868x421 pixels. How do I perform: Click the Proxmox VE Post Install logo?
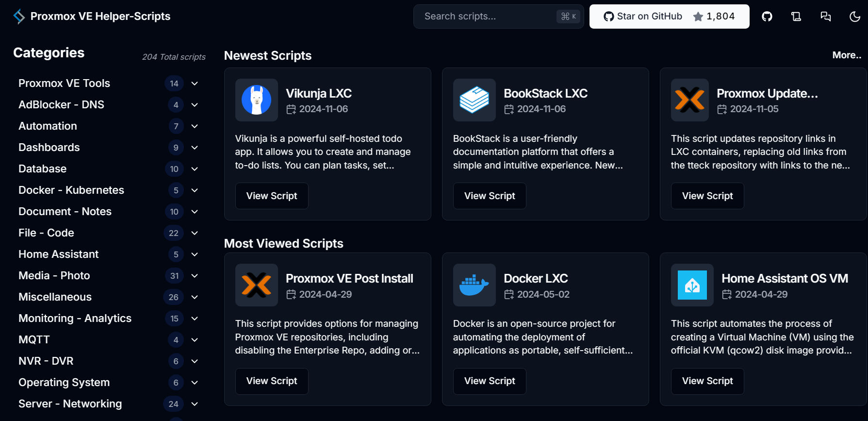coord(257,285)
